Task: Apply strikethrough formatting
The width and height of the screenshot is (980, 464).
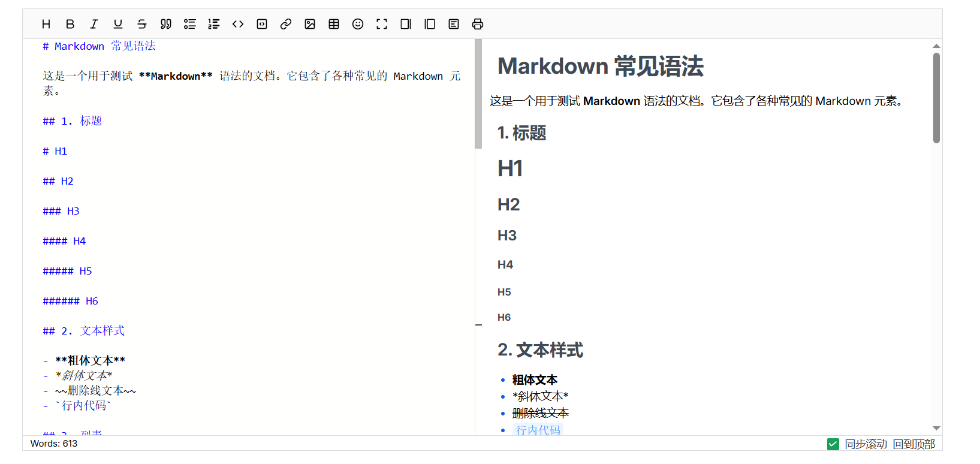Action: [x=142, y=24]
